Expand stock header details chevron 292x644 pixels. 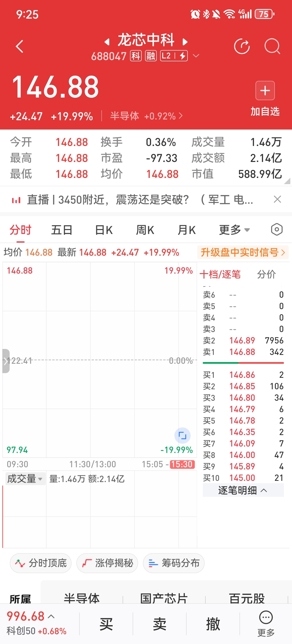click(x=196, y=56)
